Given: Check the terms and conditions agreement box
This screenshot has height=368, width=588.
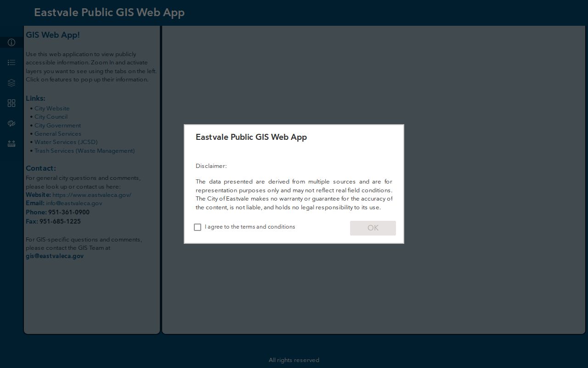Looking at the screenshot, I should (198, 227).
